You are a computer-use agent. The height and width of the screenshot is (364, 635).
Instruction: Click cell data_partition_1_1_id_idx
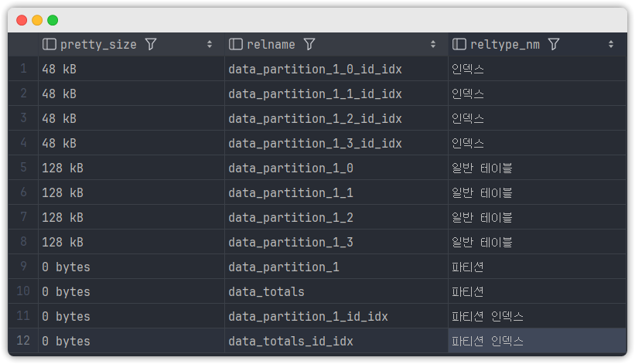[336, 94]
